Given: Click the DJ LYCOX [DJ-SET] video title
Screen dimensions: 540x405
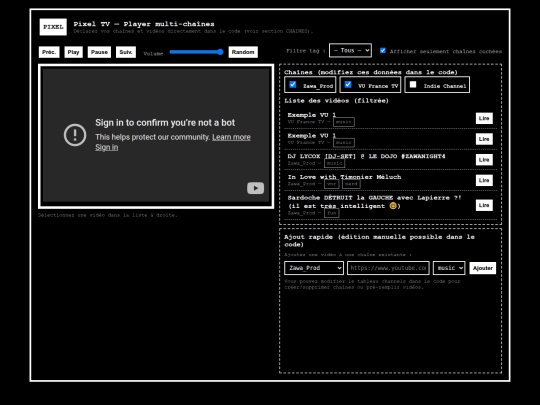Looking at the screenshot, I should coord(366,156).
